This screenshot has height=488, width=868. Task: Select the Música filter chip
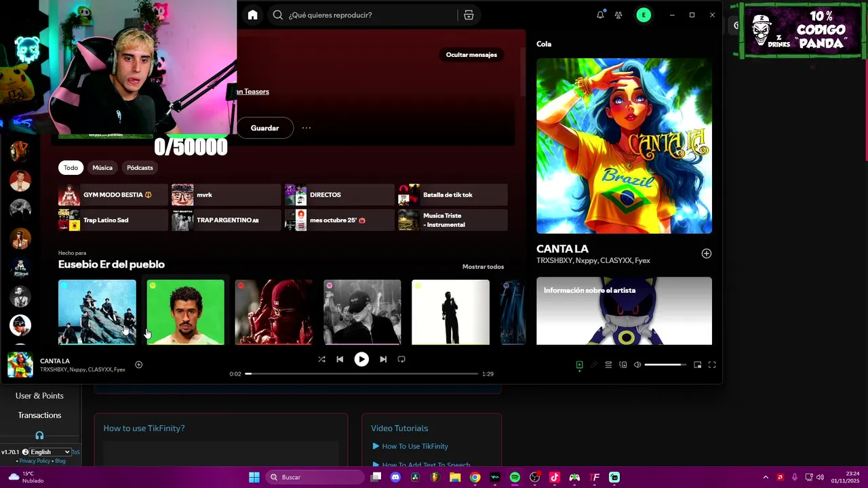(102, 167)
